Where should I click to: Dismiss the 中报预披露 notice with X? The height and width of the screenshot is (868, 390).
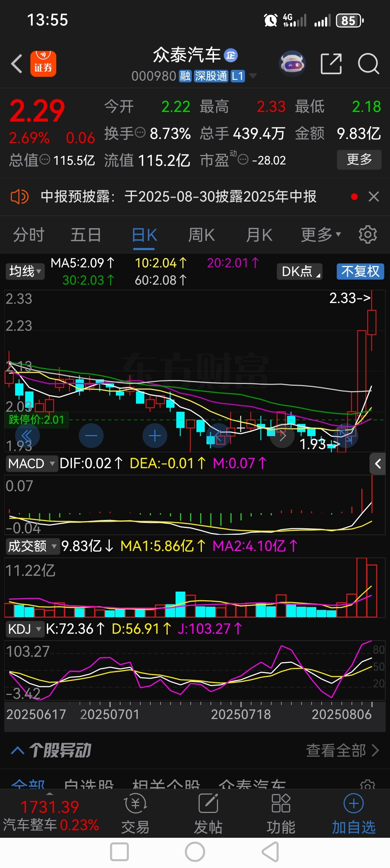[374, 196]
